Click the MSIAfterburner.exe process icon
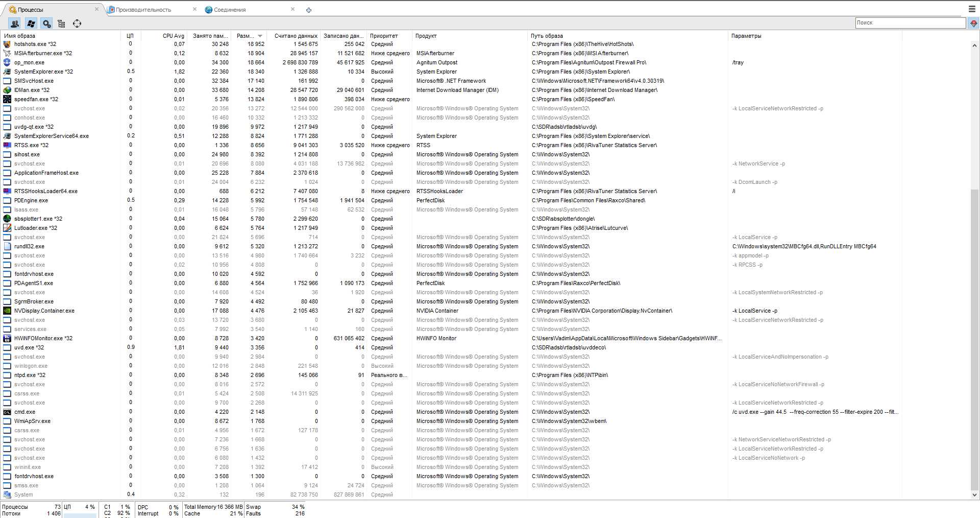 pyautogui.click(x=7, y=53)
